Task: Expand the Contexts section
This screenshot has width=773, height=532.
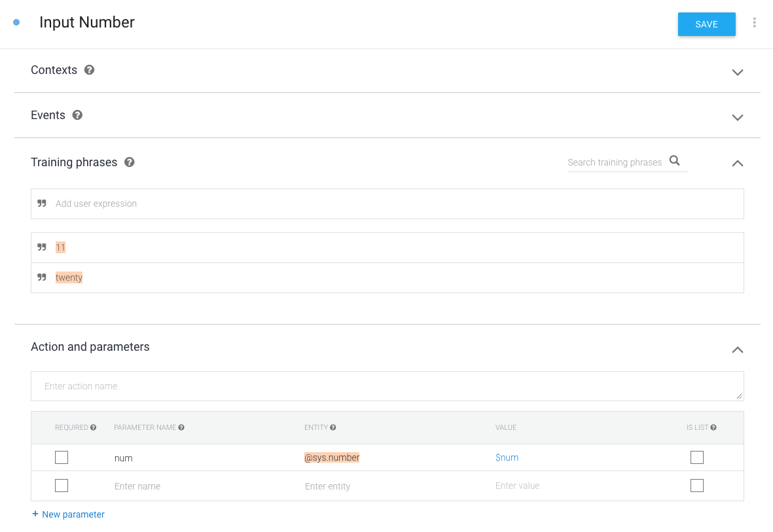Action: [737, 72]
